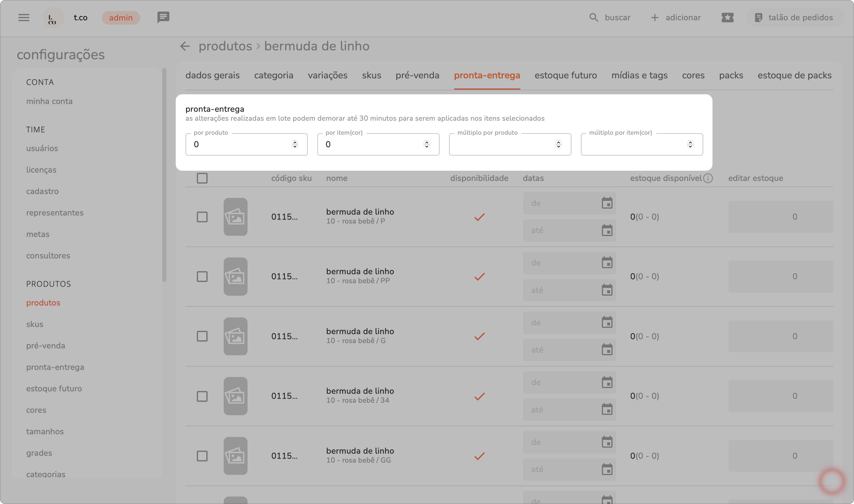The image size is (854, 504).
Task: Open calendar for first row 'de' date
Action: pyautogui.click(x=607, y=203)
